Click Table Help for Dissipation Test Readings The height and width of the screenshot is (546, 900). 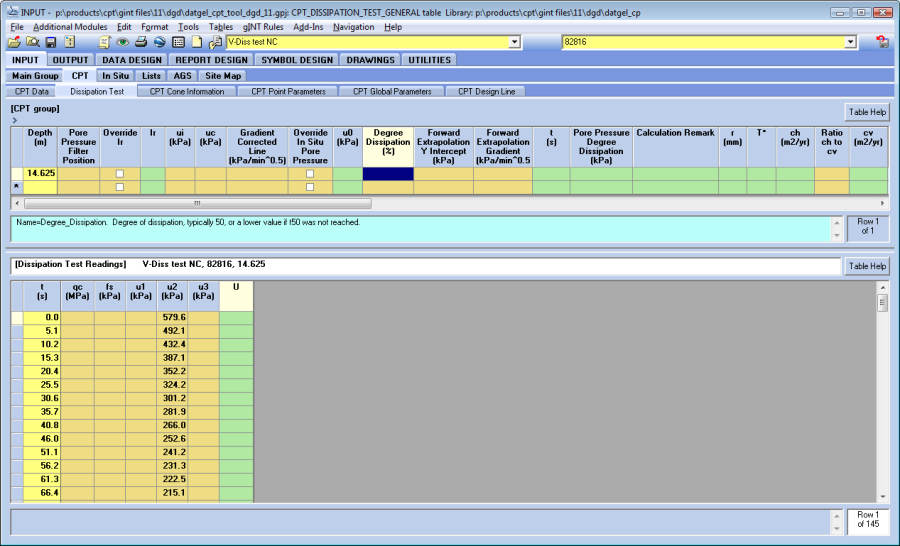pos(866,266)
